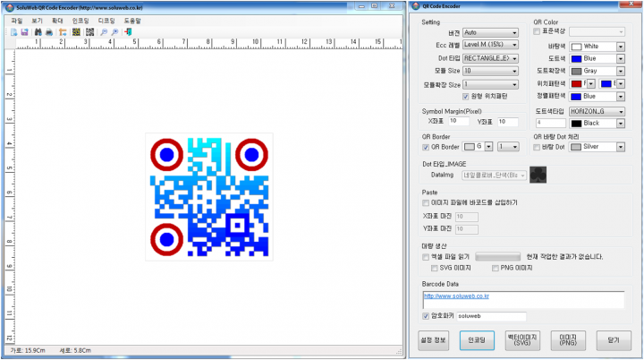
Task: Open the 보기 menu
Action: click(x=37, y=21)
